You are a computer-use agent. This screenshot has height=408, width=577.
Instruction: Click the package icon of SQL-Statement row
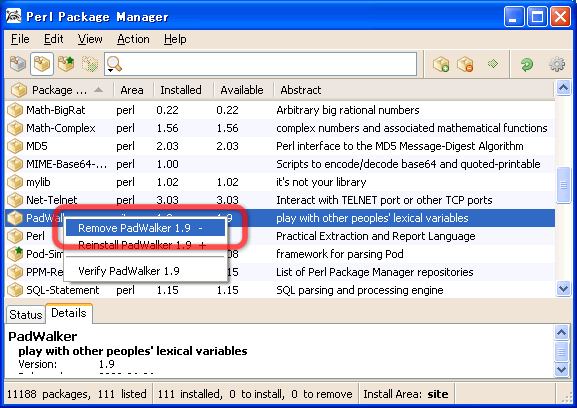[15, 290]
